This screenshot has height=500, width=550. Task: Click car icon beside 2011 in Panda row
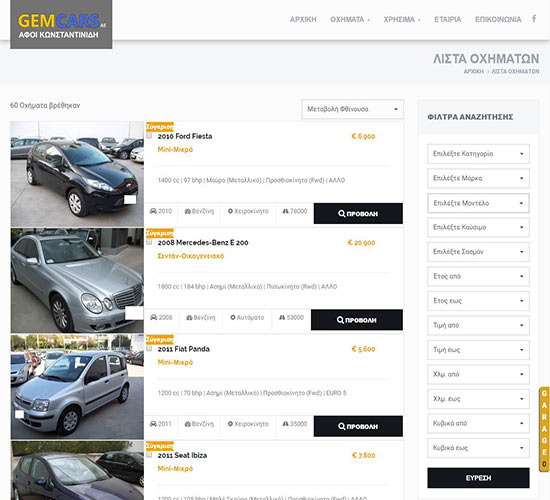point(153,424)
